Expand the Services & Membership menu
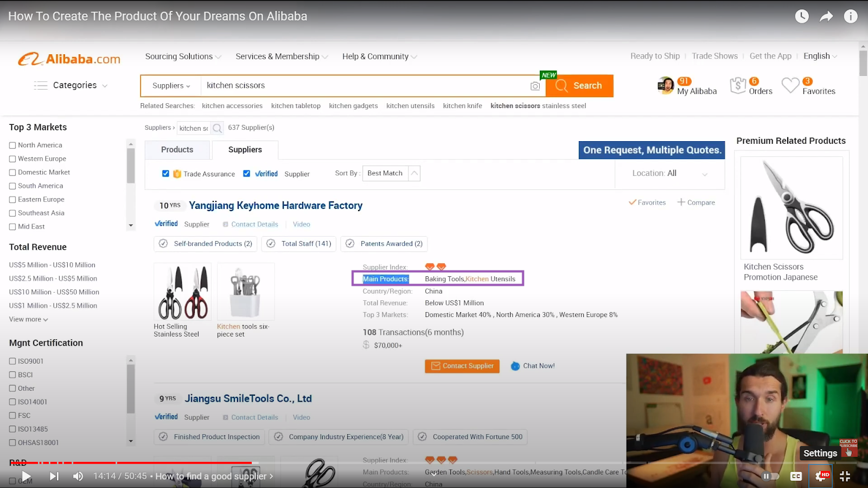Viewport: 868px width, 488px height. point(282,56)
